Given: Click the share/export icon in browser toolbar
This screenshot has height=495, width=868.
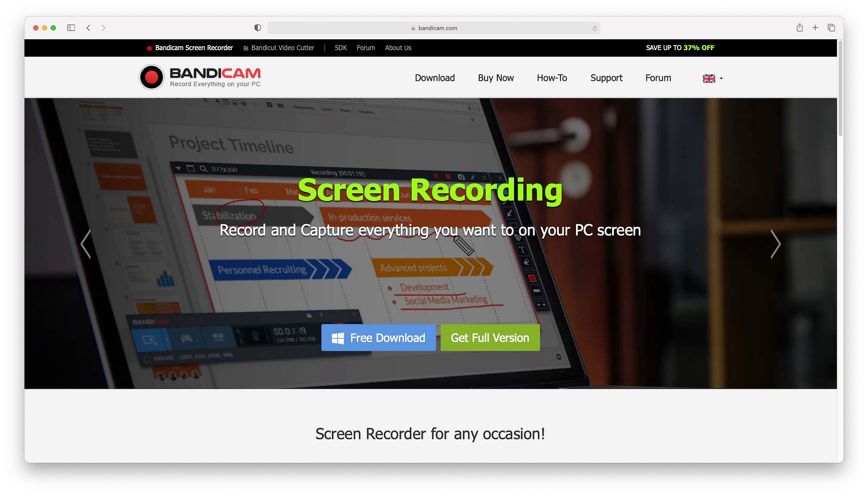Looking at the screenshot, I should pos(799,28).
